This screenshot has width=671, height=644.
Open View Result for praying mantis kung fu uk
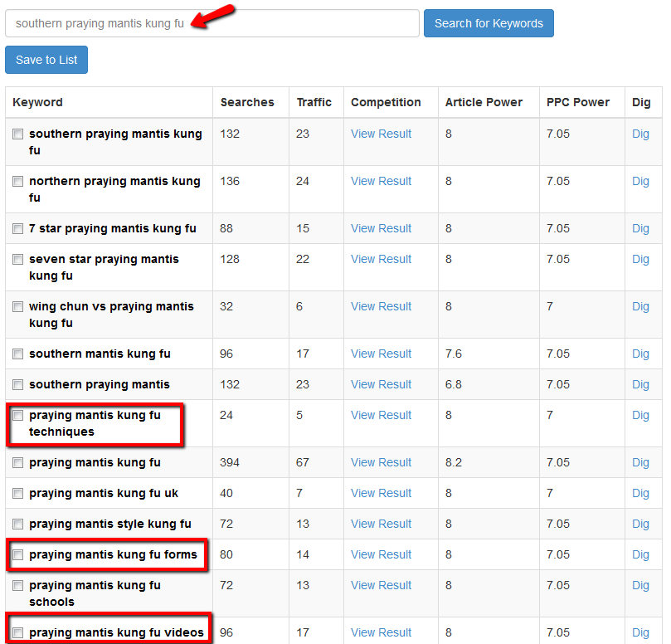[x=381, y=493]
